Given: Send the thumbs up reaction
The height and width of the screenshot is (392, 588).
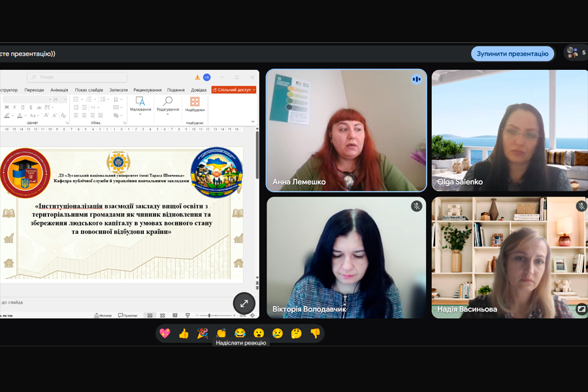Looking at the screenshot, I should pos(184,333).
